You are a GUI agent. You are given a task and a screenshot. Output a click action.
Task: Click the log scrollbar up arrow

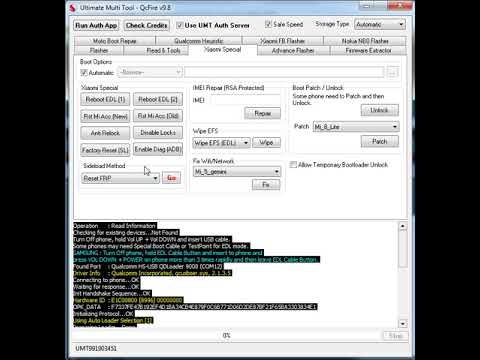click(403, 226)
